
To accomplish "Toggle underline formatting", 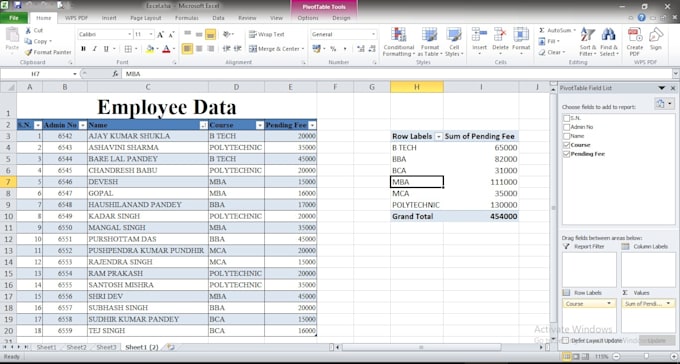I will click(x=106, y=49).
